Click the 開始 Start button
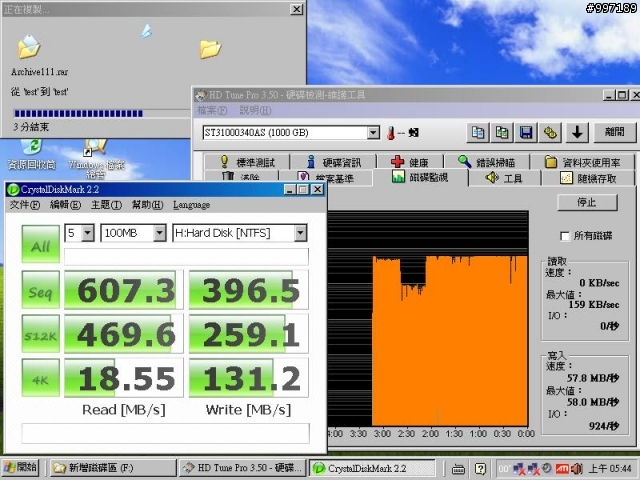Viewport: 640px width, 480px height. [20, 467]
